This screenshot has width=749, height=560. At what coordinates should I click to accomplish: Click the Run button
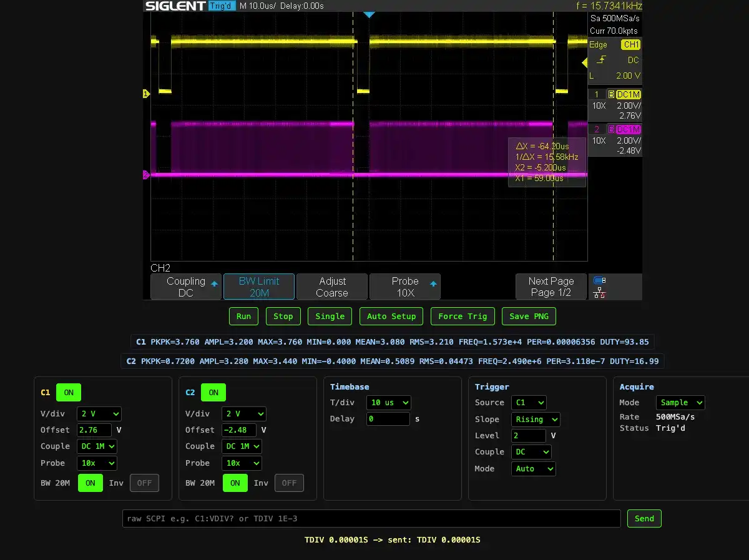243,316
